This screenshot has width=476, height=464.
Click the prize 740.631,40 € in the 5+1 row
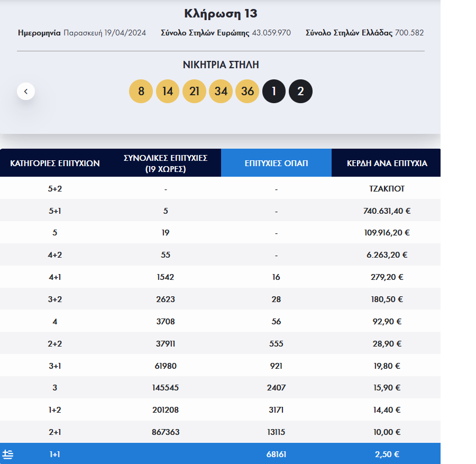coord(387,211)
